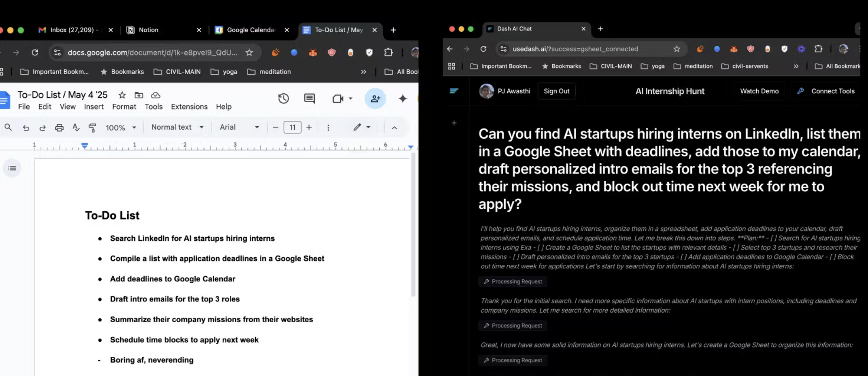Open the View menu in Docs
Image resolution: width=868 pixels, height=376 pixels.
(x=68, y=107)
